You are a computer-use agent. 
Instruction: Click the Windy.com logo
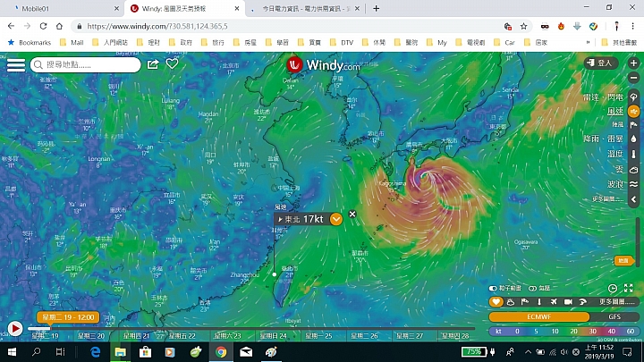(x=323, y=65)
